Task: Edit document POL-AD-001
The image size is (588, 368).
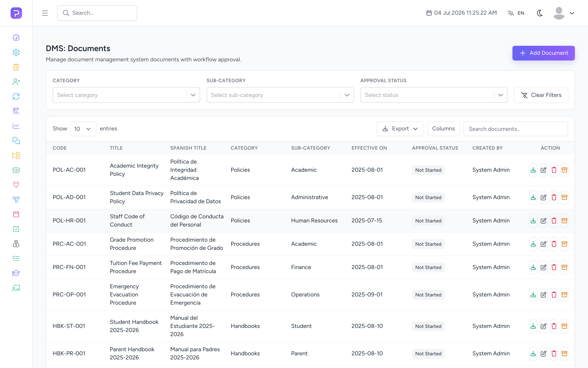Action: point(543,197)
